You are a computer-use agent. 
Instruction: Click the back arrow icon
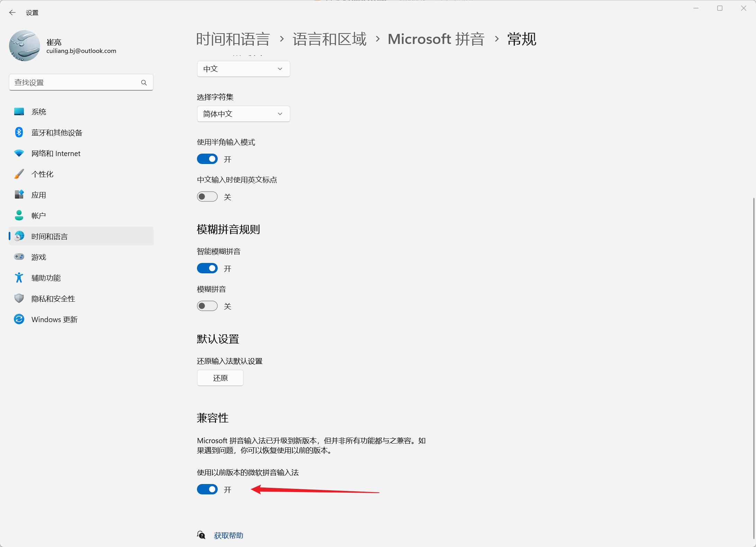[x=12, y=13]
